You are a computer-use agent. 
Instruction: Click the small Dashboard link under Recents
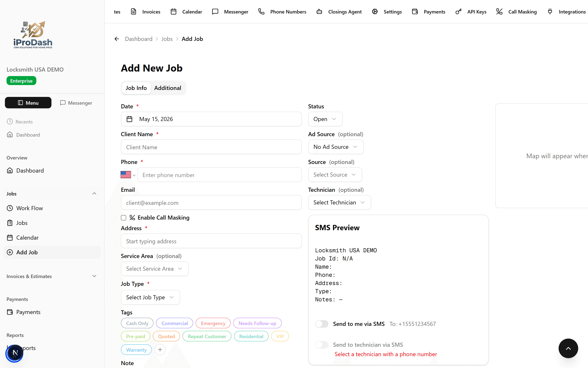click(x=23, y=135)
